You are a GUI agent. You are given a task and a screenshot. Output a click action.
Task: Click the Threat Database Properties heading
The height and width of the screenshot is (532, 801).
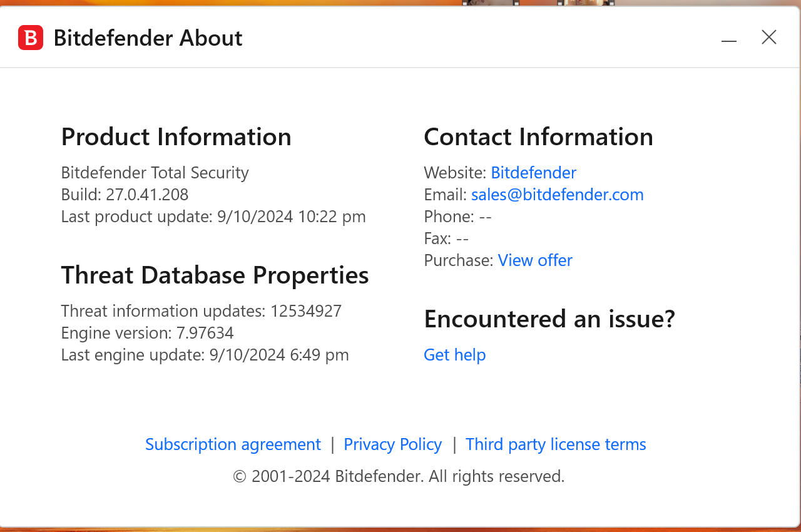215,275
